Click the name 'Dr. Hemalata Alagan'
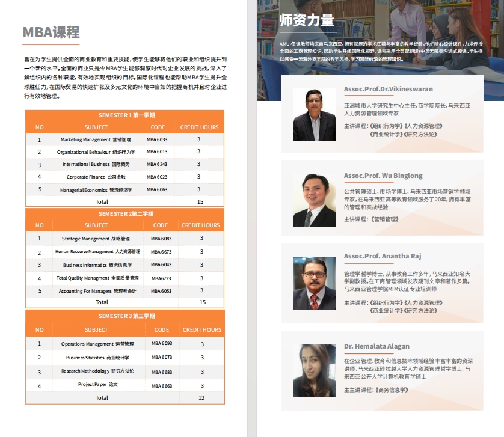 376,346
